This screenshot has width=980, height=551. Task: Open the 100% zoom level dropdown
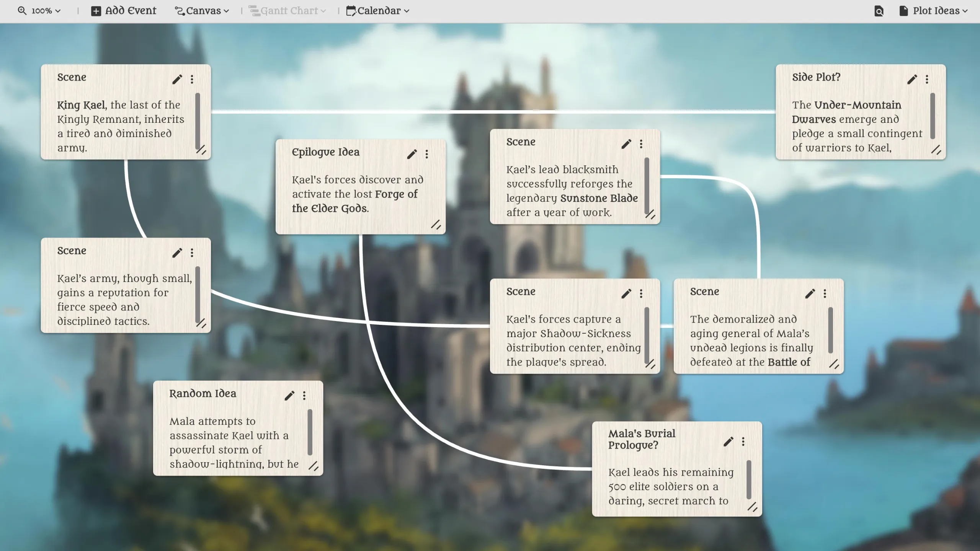(x=39, y=11)
